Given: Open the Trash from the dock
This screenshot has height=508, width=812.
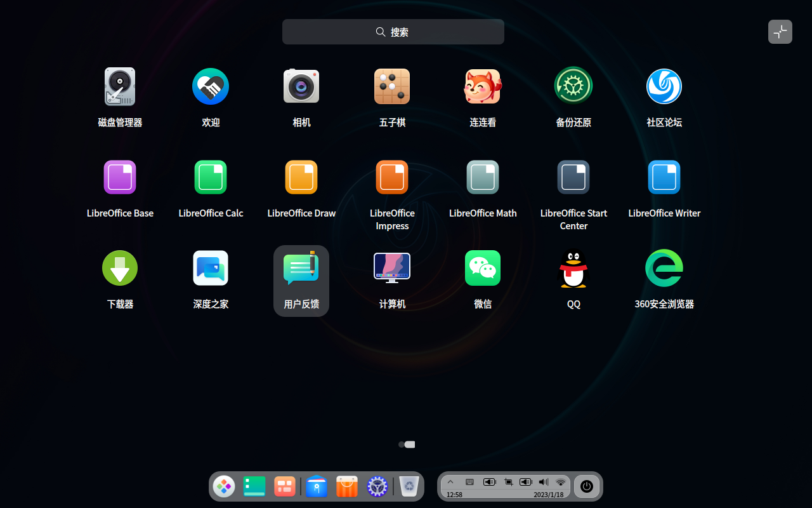Looking at the screenshot, I should (x=408, y=486).
